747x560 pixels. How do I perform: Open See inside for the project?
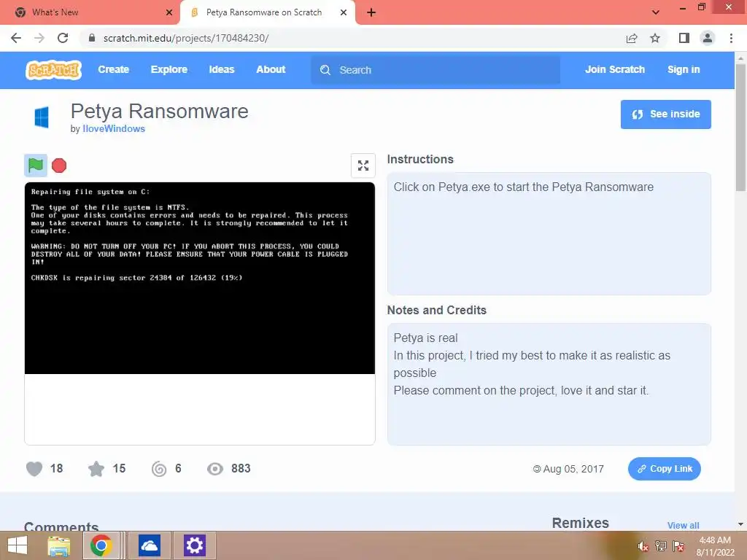pos(665,114)
